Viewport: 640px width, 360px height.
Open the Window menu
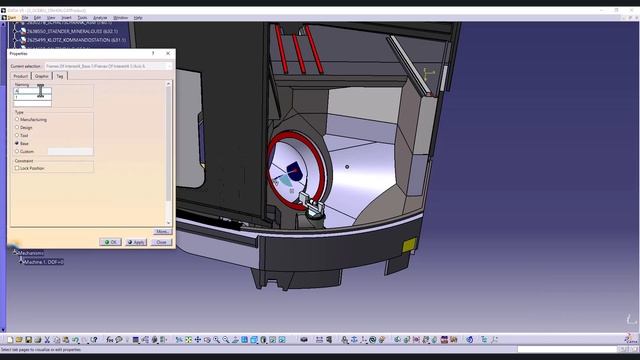click(120, 18)
